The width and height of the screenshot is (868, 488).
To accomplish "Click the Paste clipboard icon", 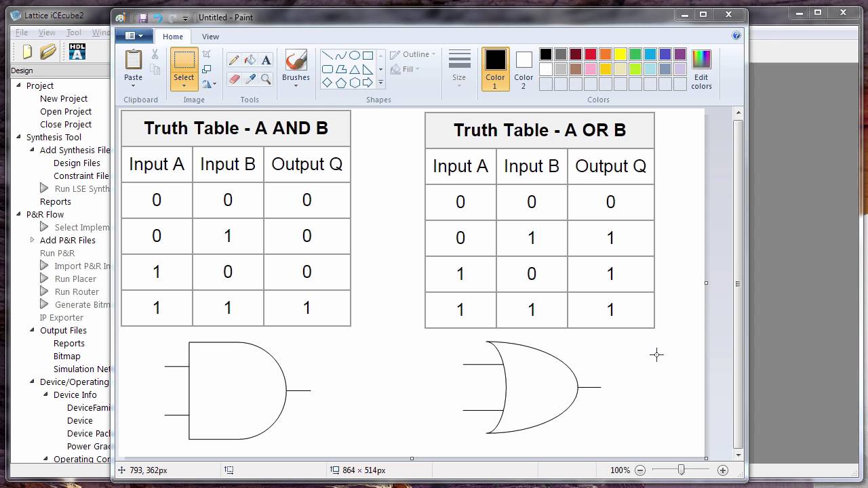I will coord(134,60).
